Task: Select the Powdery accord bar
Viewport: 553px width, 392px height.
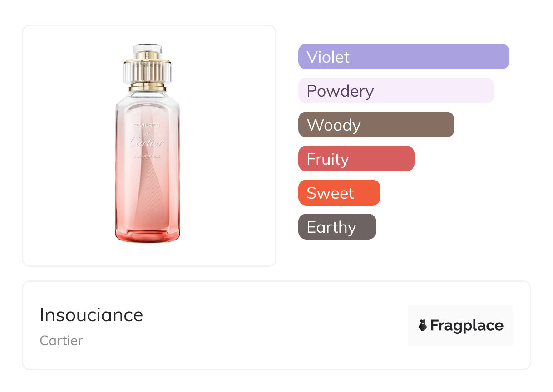Action: (396, 91)
